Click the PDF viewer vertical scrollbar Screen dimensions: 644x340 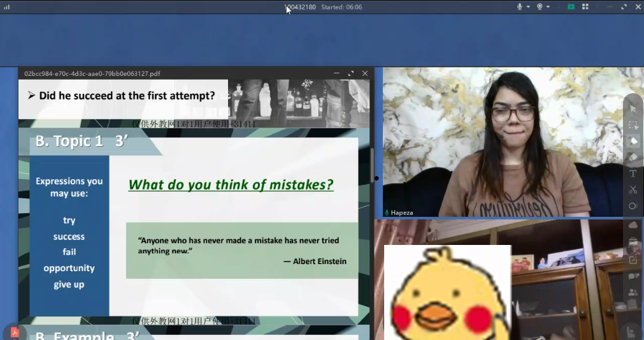click(372, 165)
